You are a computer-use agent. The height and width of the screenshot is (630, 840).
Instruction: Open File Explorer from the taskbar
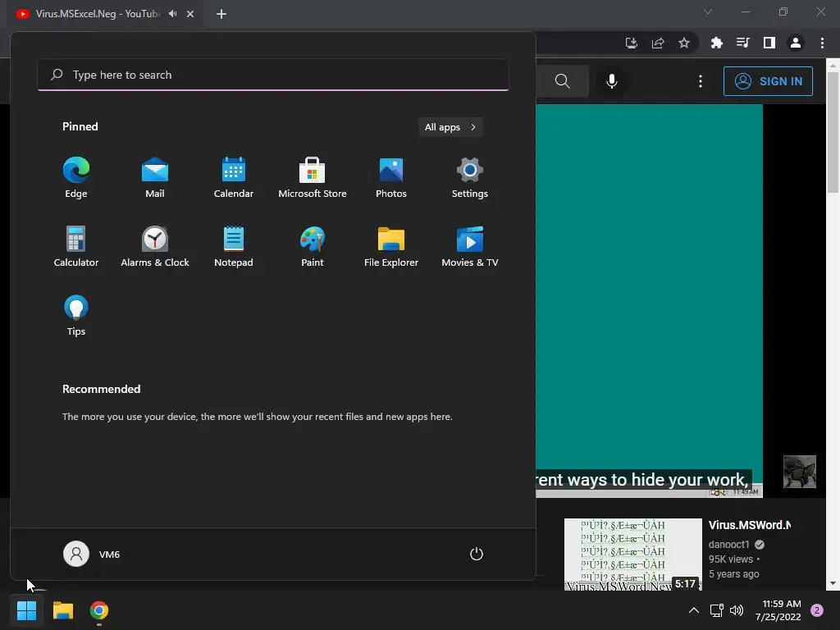(62, 610)
